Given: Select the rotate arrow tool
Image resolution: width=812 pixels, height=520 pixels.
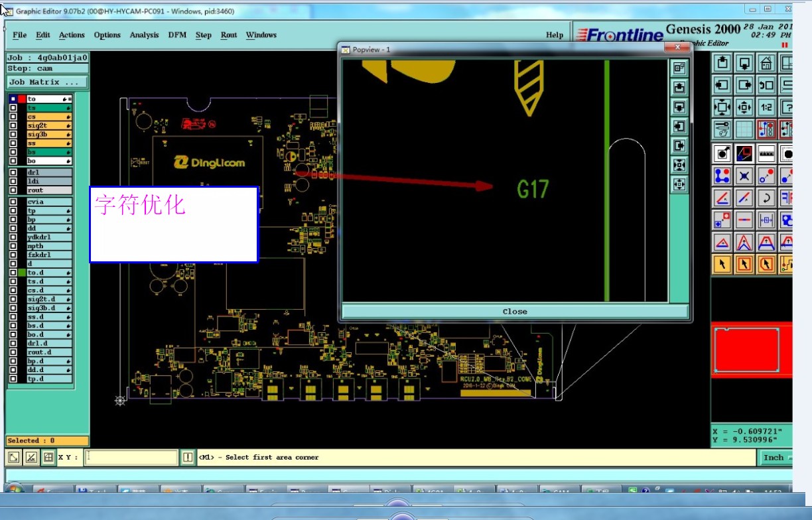Looking at the screenshot, I should click(766, 198).
